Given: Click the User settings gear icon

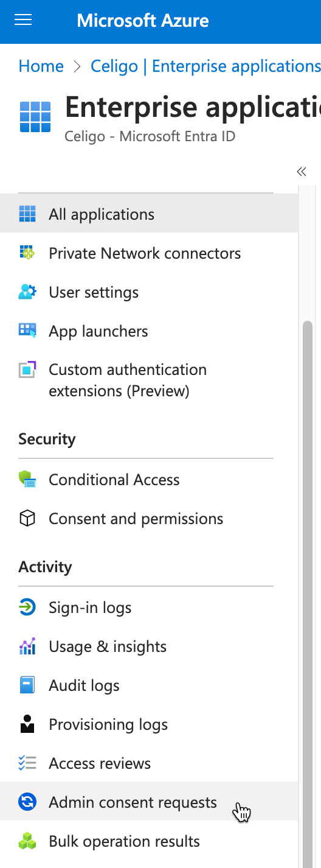Looking at the screenshot, I should (x=27, y=292).
